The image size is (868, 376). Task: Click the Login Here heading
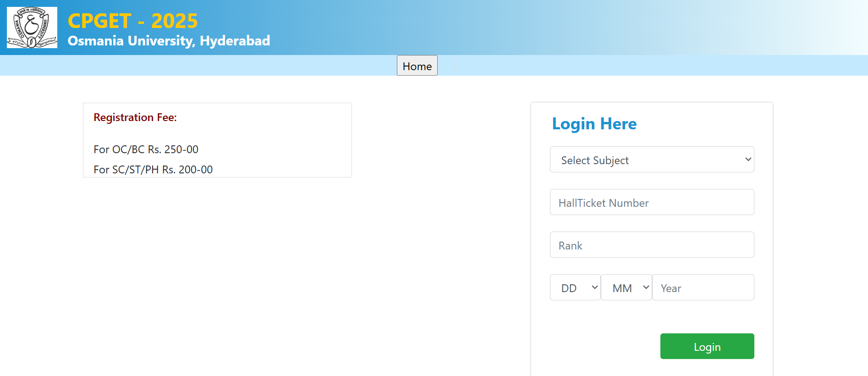(594, 124)
